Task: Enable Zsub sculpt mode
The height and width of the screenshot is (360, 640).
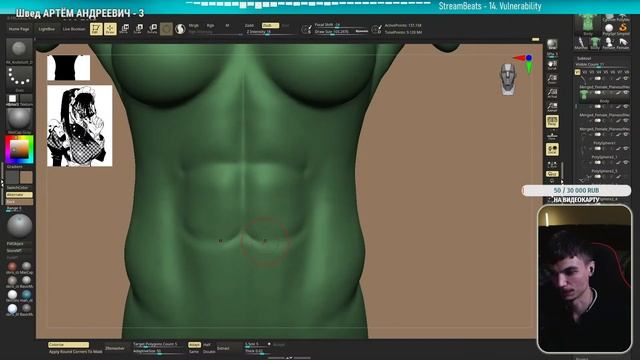Action: 270,25
